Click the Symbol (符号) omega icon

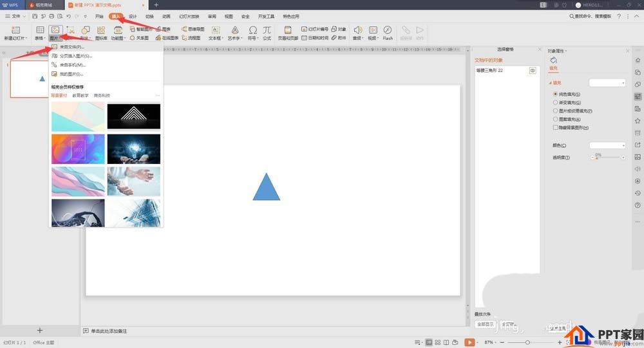pos(253,30)
